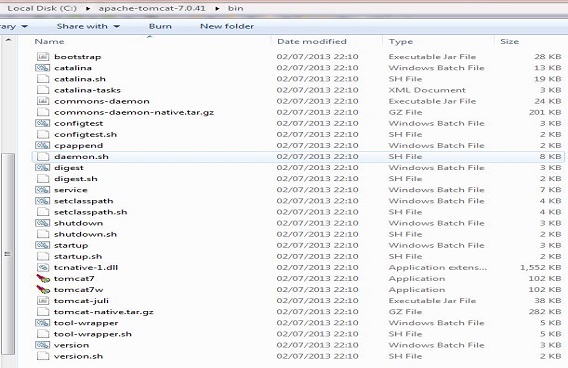This screenshot has width=568, height=368.
Task: Click the 201 KB size value
Action: [x=545, y=112]
